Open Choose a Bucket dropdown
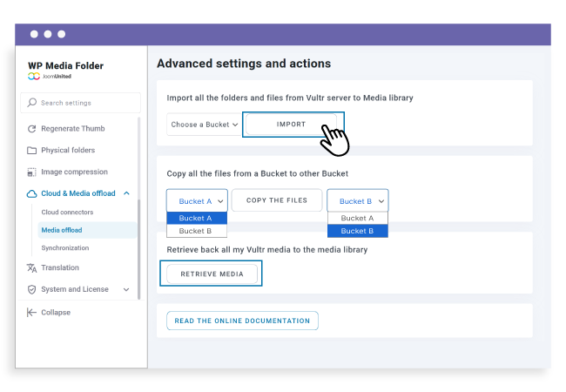Image resolution: width=566 pixels, height=392 pixels. click(205, 125)
